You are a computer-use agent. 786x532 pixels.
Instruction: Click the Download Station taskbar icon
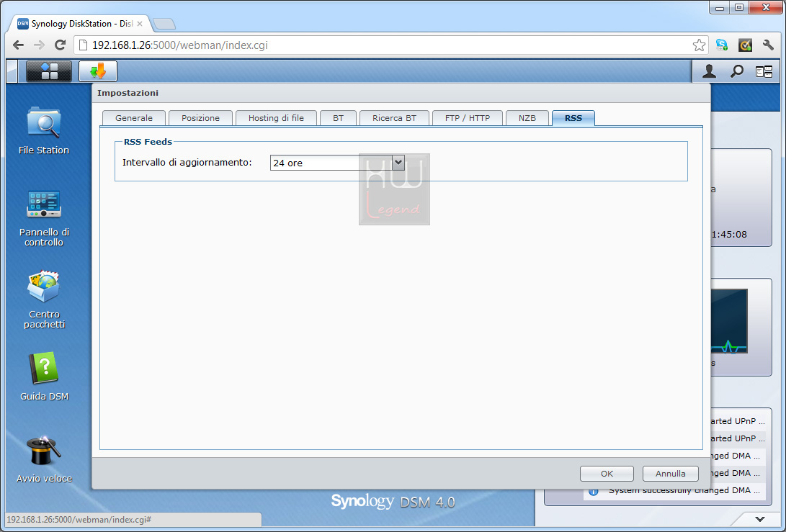98,71
